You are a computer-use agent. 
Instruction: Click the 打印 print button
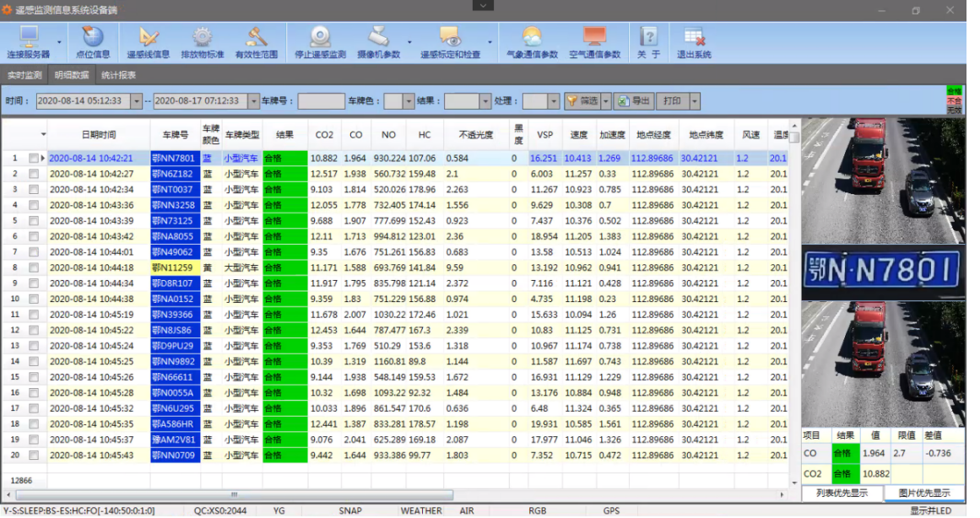click(673, 101)
